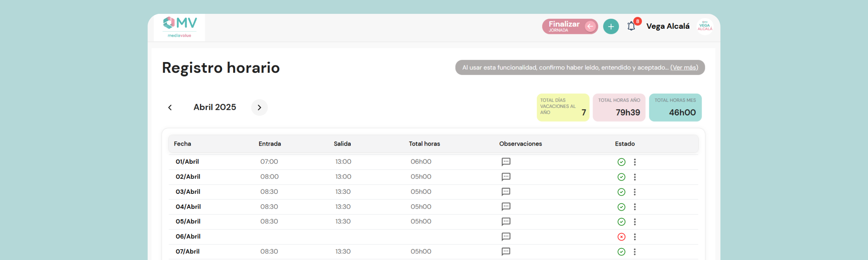Click green check status for 02/Abril
The width and height of the screenshot is (868, 260).
point(621,177)
